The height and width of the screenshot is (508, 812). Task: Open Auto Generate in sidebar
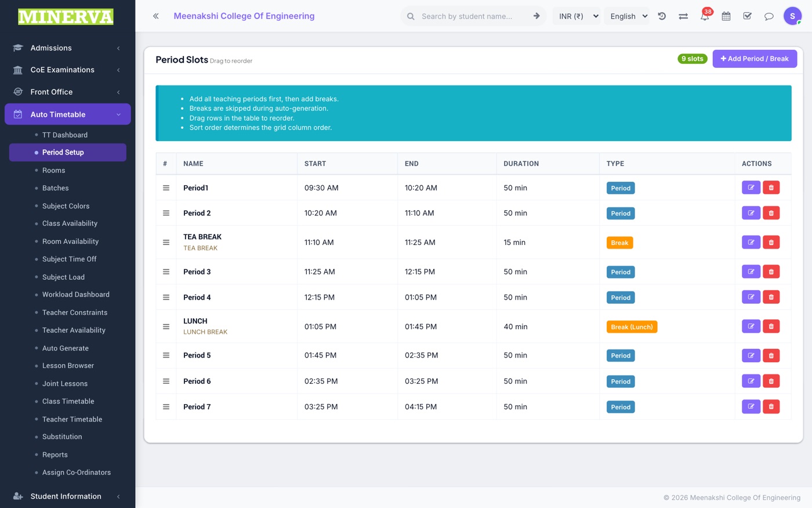pyautogui.click(x=66, y=348)
